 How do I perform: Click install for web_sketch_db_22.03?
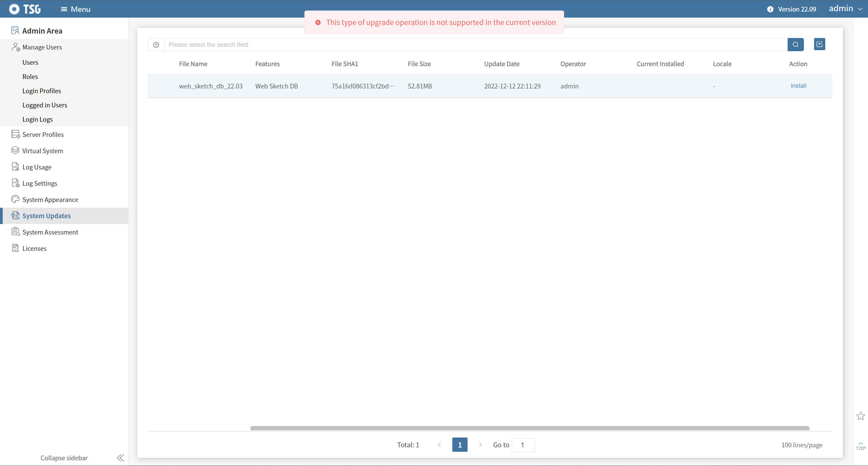coord(798,86)
